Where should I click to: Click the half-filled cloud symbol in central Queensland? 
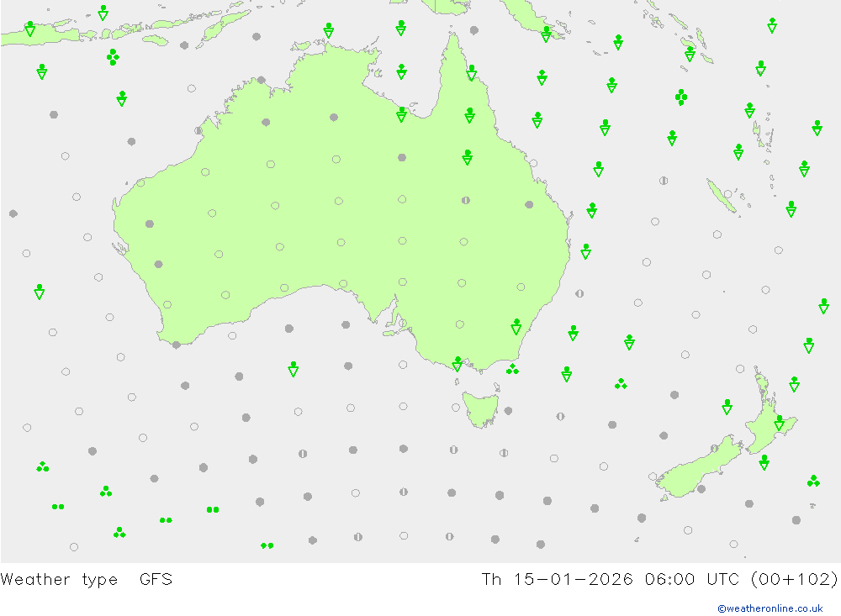[466, 201]
